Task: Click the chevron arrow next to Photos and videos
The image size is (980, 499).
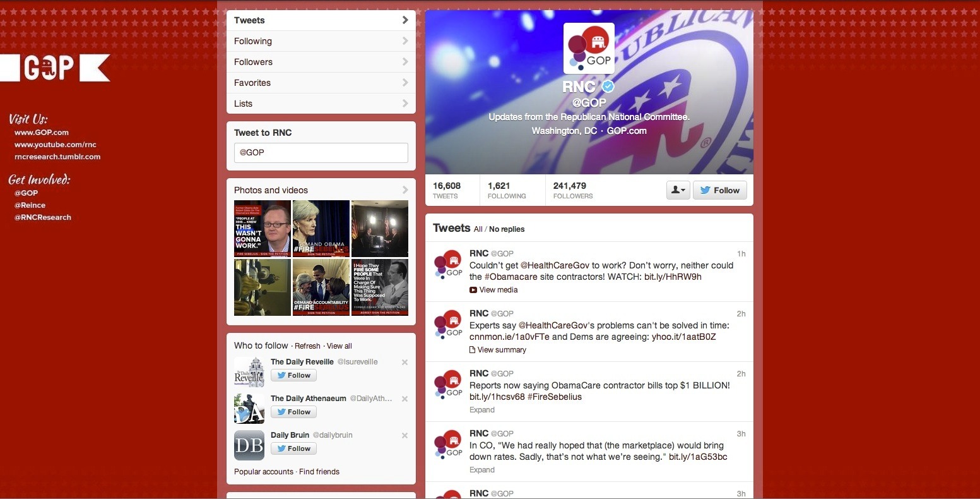Action: tap(405, 189)
